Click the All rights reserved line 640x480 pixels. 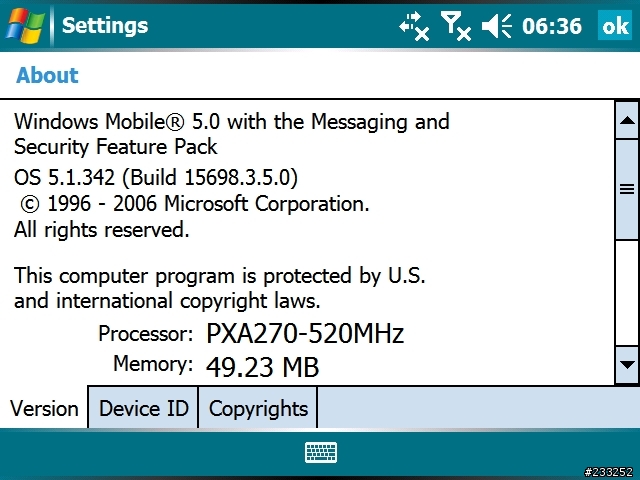click(102, 230)
